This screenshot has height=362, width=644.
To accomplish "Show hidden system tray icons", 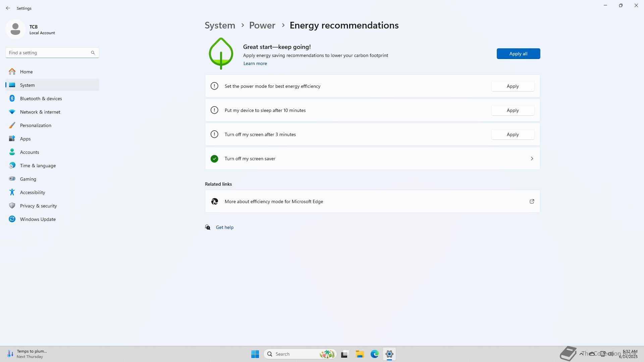I will click(x=581, y=354).
